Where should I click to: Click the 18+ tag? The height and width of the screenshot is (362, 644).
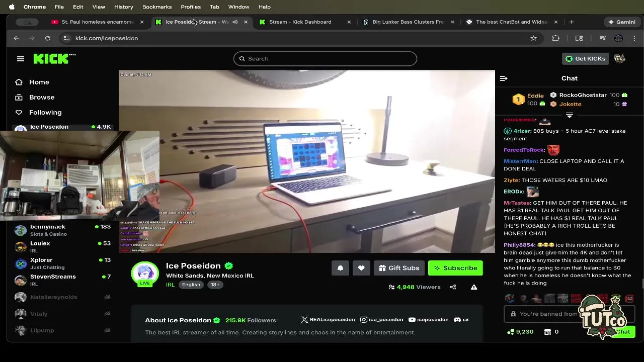pyautogui.click(x=215, y=285)
